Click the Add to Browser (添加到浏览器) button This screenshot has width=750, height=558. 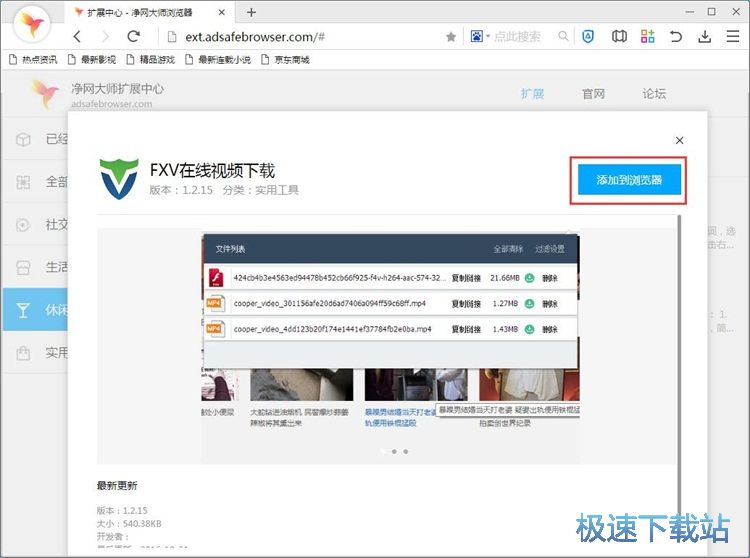[x=628, y=181]
